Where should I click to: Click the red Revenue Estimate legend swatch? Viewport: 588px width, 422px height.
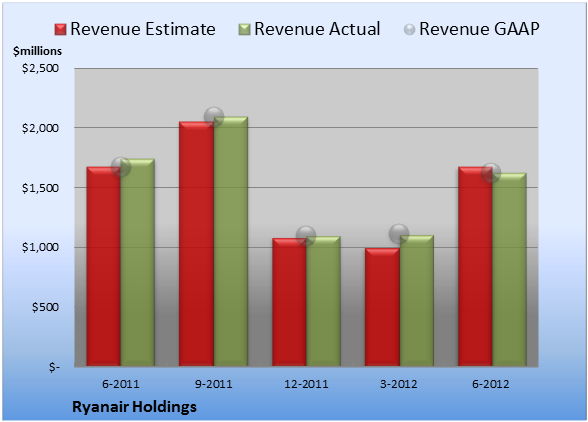[60, 30]
